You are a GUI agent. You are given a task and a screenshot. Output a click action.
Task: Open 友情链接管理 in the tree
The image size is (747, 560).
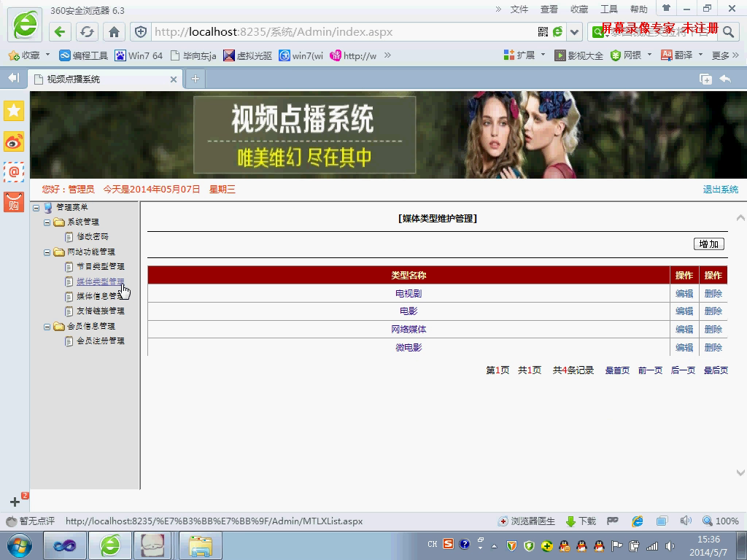tap(101, 311)
